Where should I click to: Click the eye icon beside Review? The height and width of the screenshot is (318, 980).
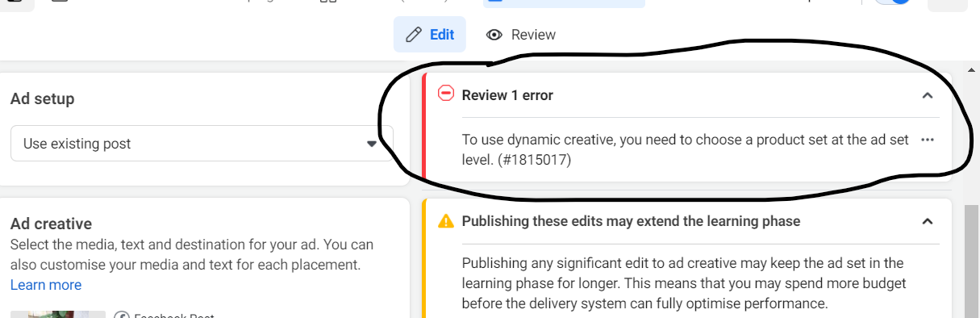494,35
